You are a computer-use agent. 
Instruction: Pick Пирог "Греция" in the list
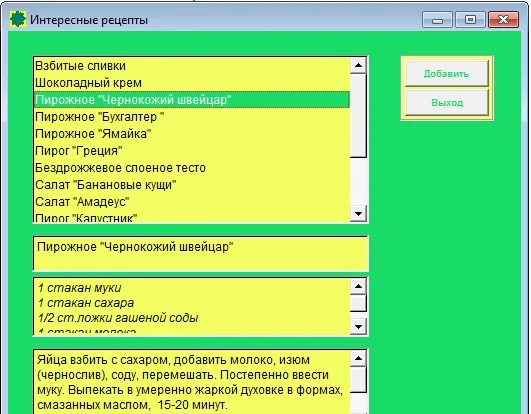point(192,151)
